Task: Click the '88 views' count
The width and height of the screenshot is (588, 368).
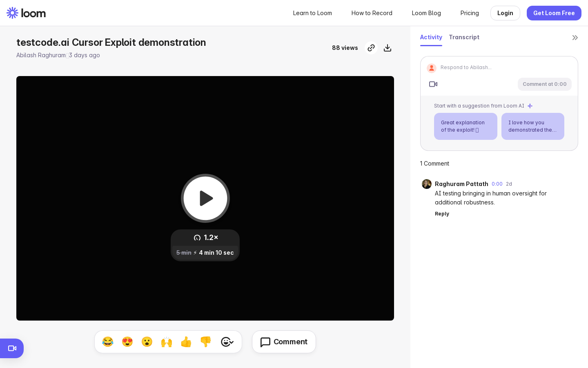Action: pos(345,48)
